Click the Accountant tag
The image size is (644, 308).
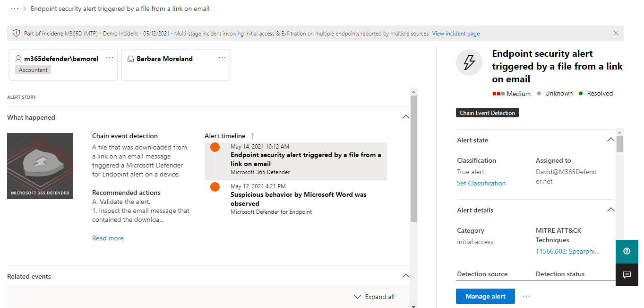pyautogui.click(x=33, y=70)
